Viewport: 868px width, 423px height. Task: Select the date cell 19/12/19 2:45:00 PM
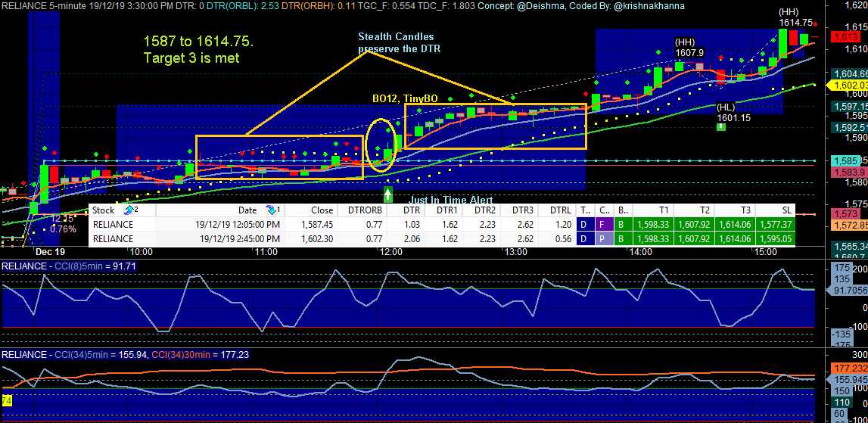tap(238, 239)
